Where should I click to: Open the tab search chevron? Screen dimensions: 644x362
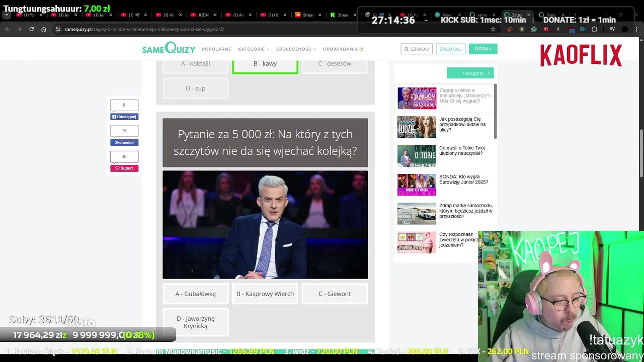pyautogui.click(x=7, y=15)
